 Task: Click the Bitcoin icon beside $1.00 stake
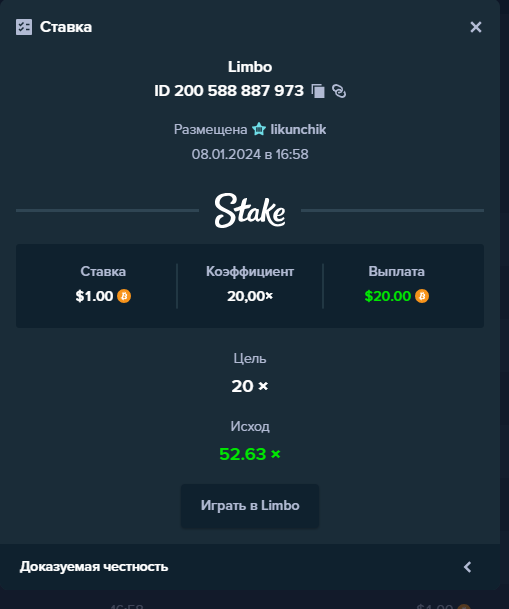tap(124, 296)
